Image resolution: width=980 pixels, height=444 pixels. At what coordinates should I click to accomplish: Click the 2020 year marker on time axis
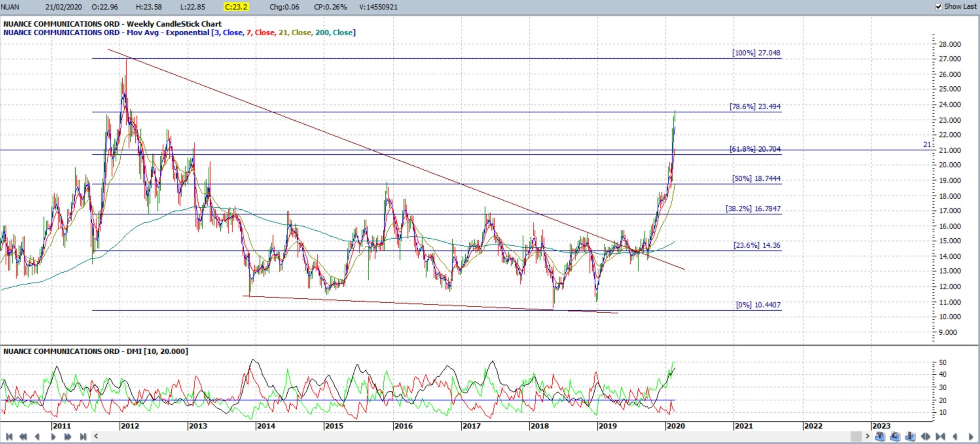point(675,426)
